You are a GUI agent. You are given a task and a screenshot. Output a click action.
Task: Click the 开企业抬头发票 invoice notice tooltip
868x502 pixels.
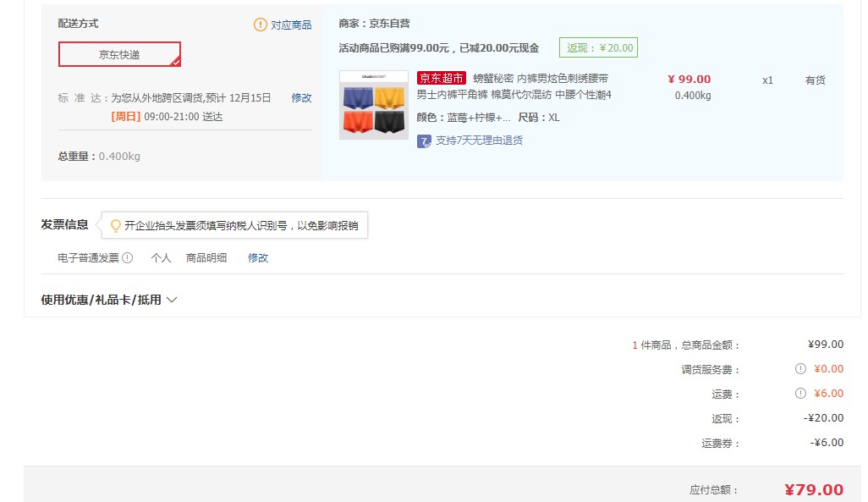pyautogui.click(x=234, y=225)
